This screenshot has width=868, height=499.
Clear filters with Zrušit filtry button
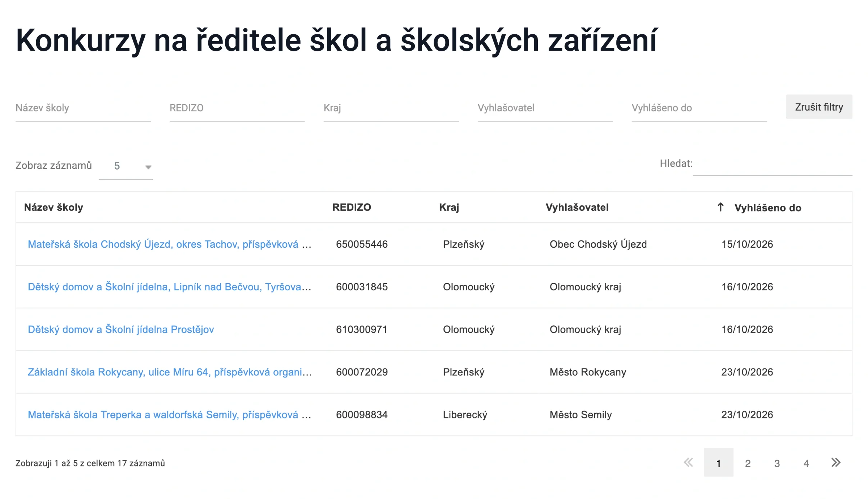(x=819, y=107)
